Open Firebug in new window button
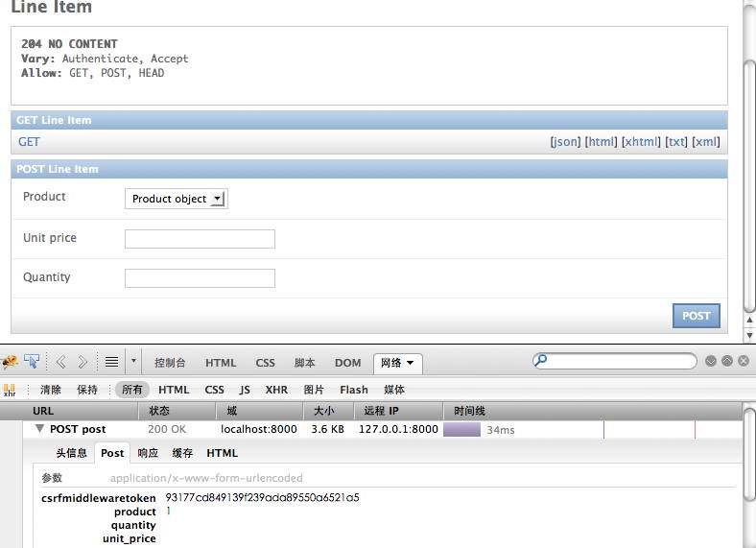Image resolution: width=756 pixels, height=548 pixels. click(727, 361)
